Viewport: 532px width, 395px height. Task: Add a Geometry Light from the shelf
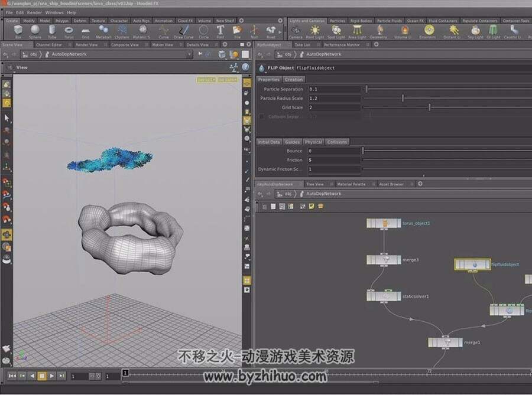379,32
